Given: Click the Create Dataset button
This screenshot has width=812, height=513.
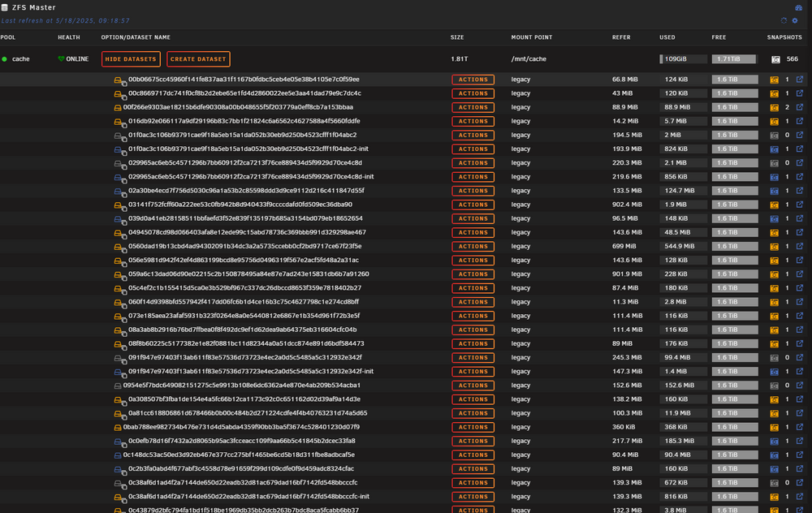Looking at the screenshot, I should [x=198, y=59].
